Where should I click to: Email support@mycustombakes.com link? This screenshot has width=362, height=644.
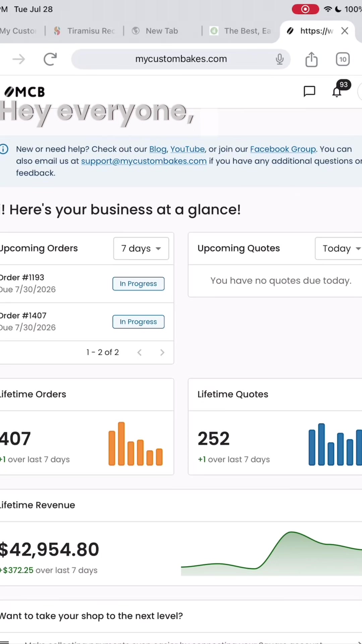[x=144, y=161]
